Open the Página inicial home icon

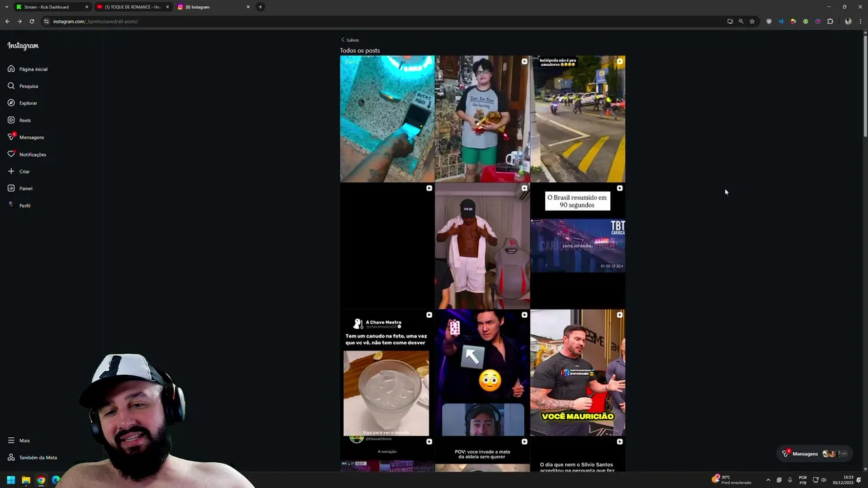click(11, 68)
